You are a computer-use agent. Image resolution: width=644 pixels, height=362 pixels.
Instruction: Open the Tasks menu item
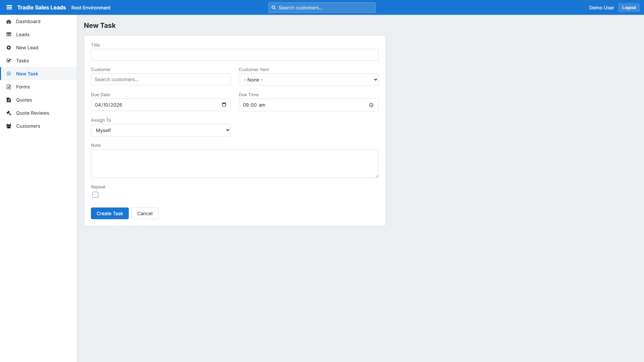pyautogui.click(x=38, y=61)
